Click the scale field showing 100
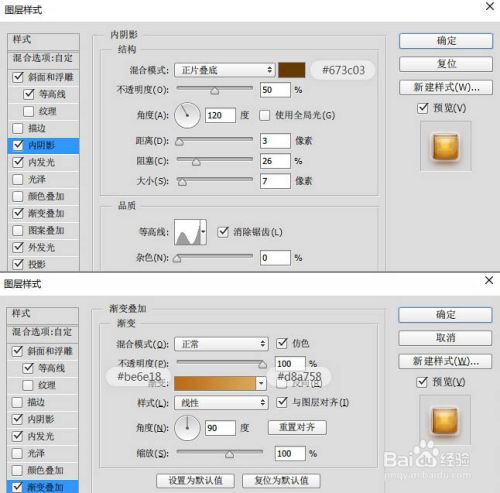This screenshot has height=493, width=500. (x=290, y=454)
